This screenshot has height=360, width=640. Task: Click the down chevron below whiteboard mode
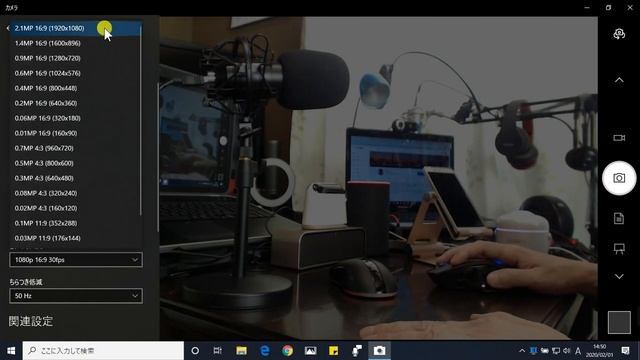pyautogui.click(x=619, y=277)
